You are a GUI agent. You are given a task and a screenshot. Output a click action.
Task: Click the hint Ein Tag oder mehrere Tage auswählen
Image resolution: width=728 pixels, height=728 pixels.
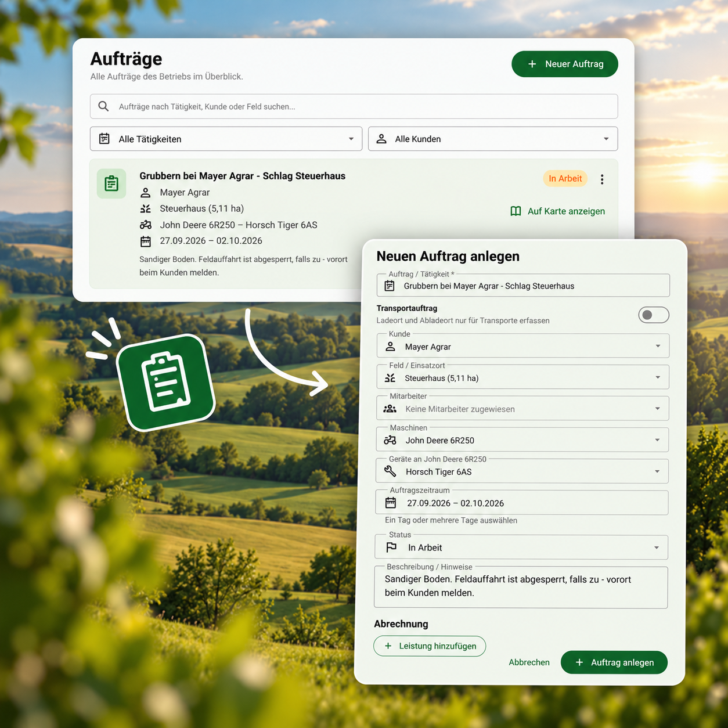(x=451, y=520)
